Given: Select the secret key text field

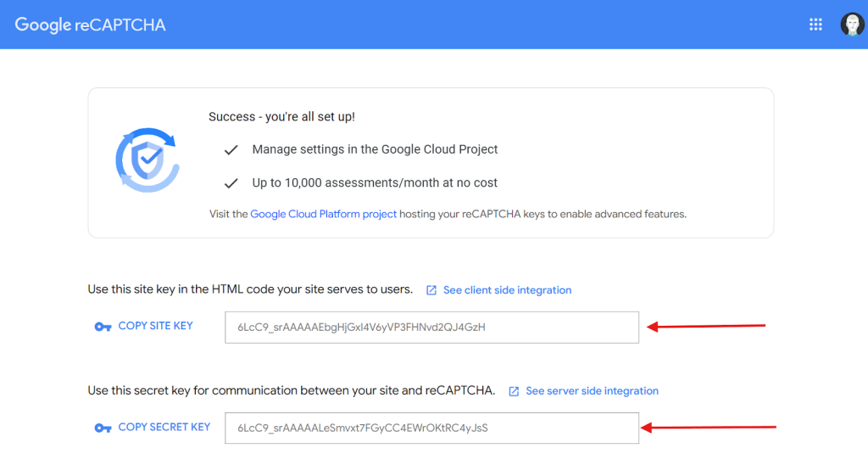Looking at the screenshot, I should tap(431, 428).
